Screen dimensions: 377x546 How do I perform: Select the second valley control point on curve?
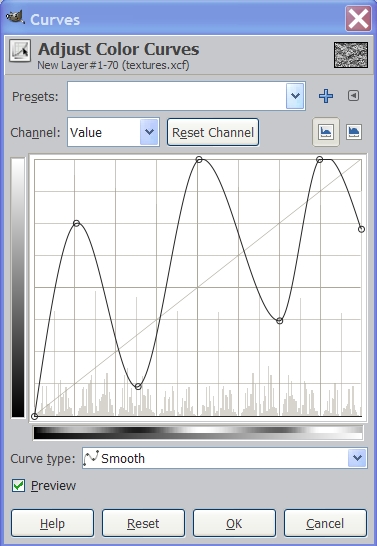[279, 321]
